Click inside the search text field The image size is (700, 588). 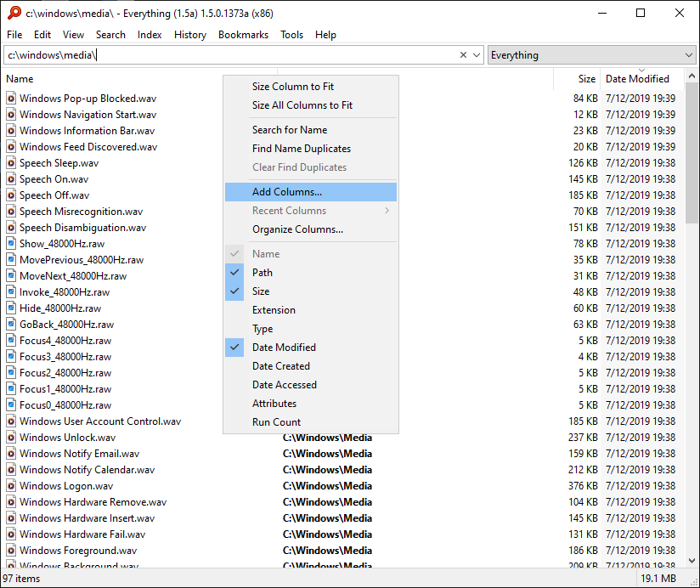[x=231, y=55]
